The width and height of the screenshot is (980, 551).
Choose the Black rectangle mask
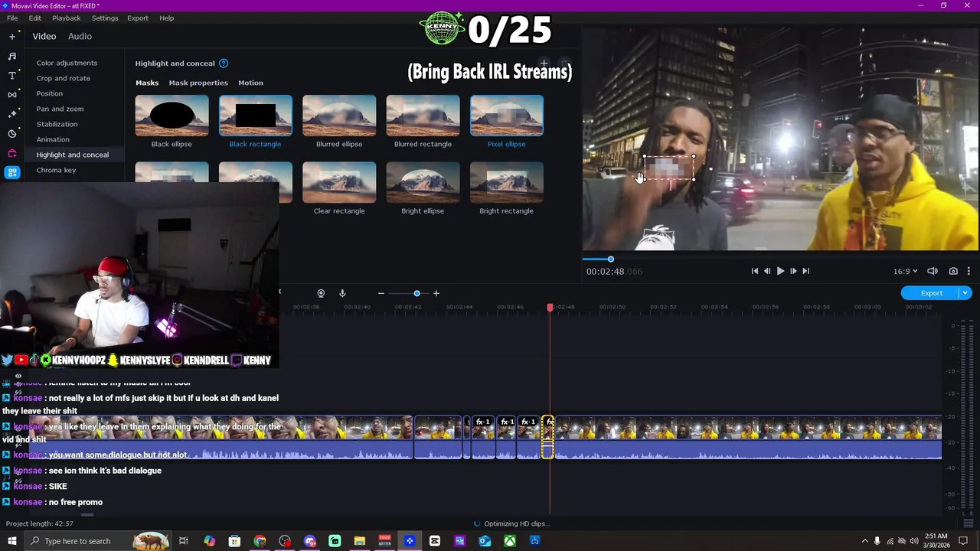pyautogui.click(x=255, y=116)
